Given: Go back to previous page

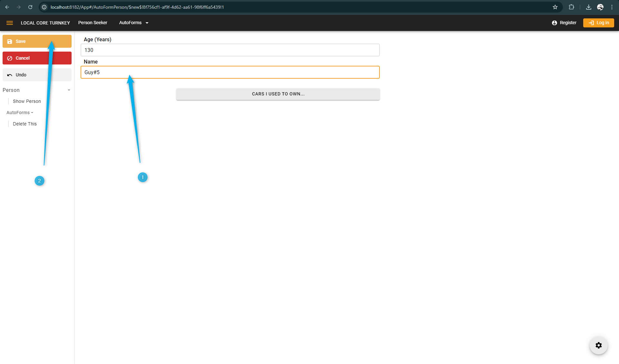Looking at the screenshot, I should 7,7.
